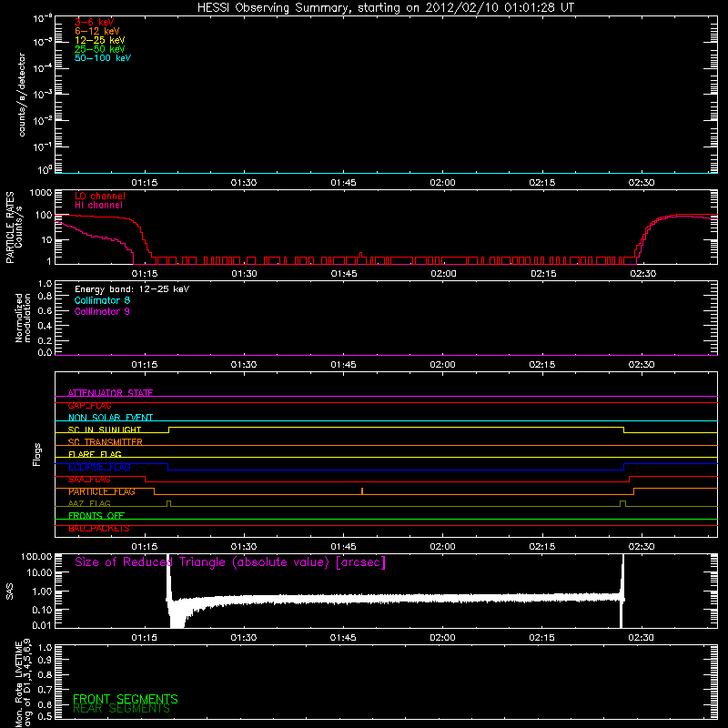Click the BAD_PACKETS flag label
The width and height of the screenshot is (728, 728).
[x=99, y=529]
